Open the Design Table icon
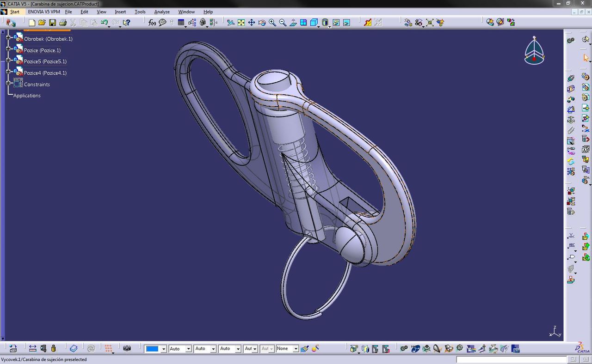 point(181,23)
